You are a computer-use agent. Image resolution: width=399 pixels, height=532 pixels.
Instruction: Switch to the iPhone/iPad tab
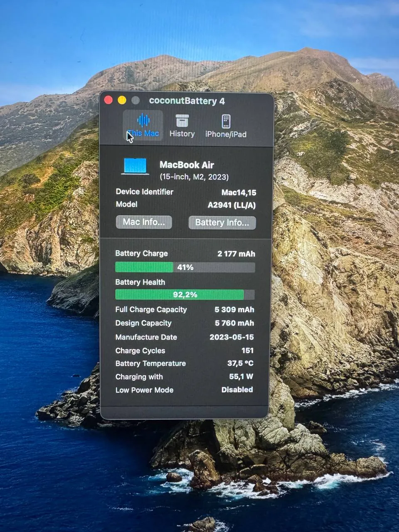[226, 126]
